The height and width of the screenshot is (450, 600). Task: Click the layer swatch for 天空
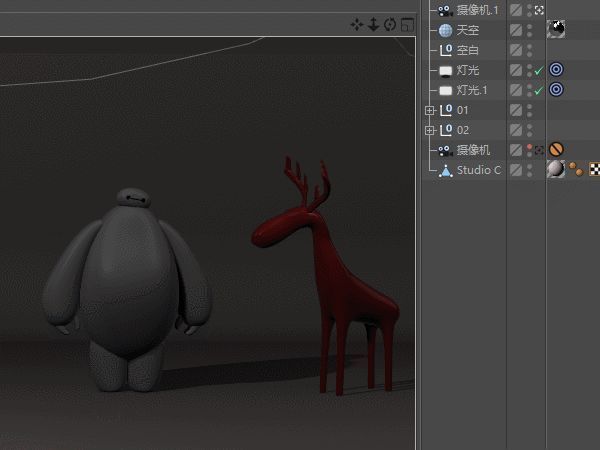516,30
